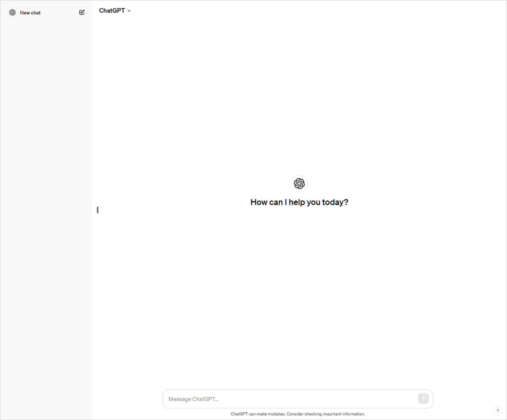Click the "New chat" text label

[30, 13]
